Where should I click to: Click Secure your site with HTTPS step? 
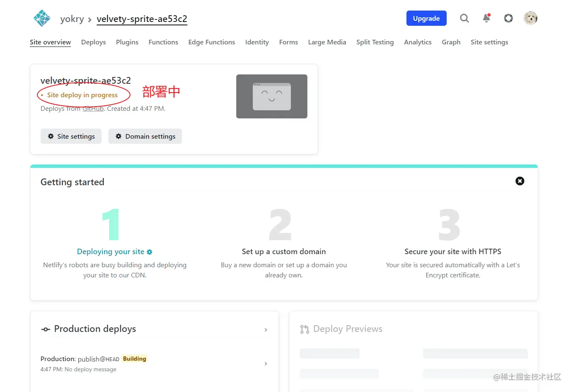(x=453, y=252)
